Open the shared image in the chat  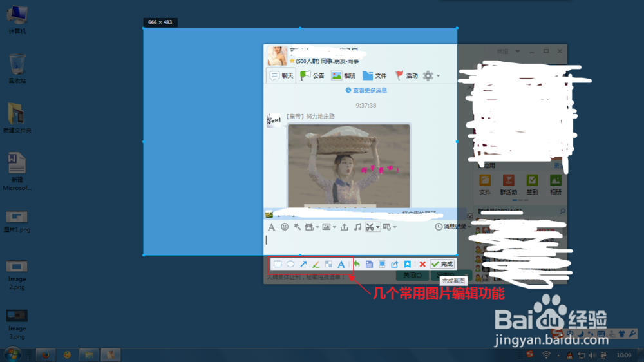pyautogui.click(x=348, y=166)
